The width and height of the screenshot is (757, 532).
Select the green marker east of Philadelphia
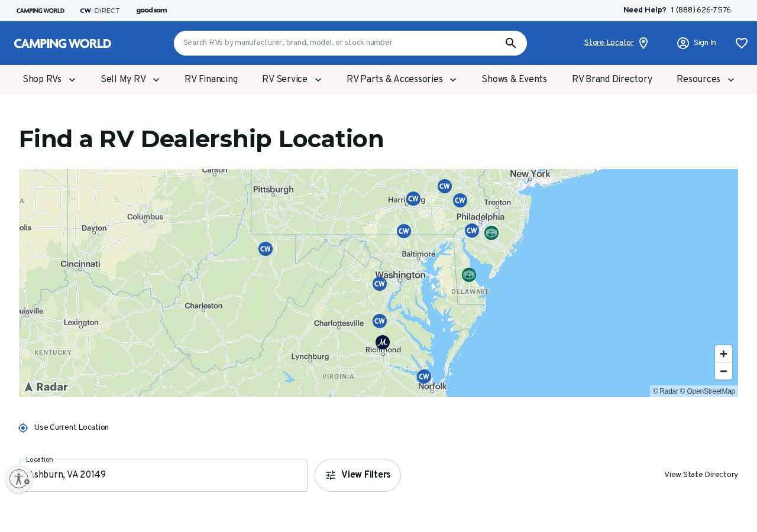(x=491, y=233)
